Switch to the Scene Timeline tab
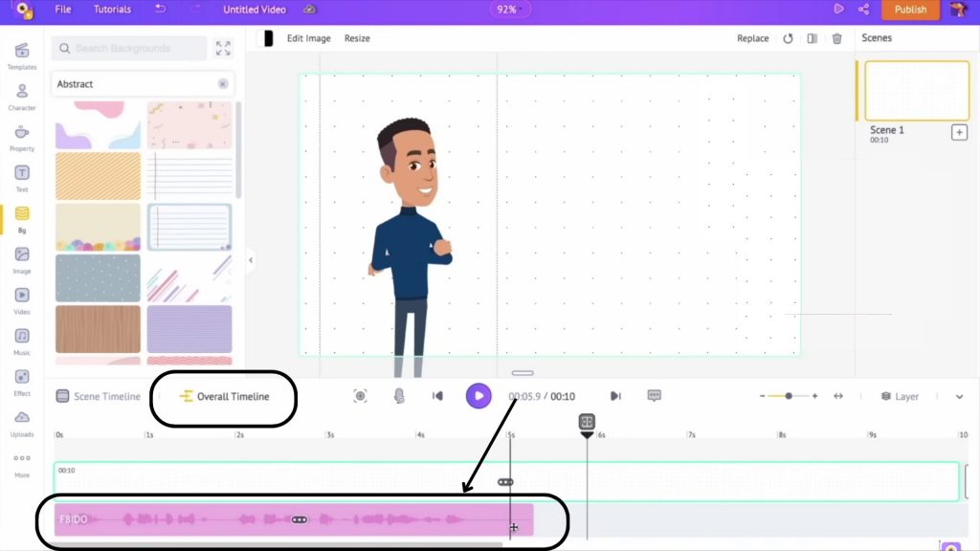Viewport: 980px width, 551px height. tap(98, 396)
